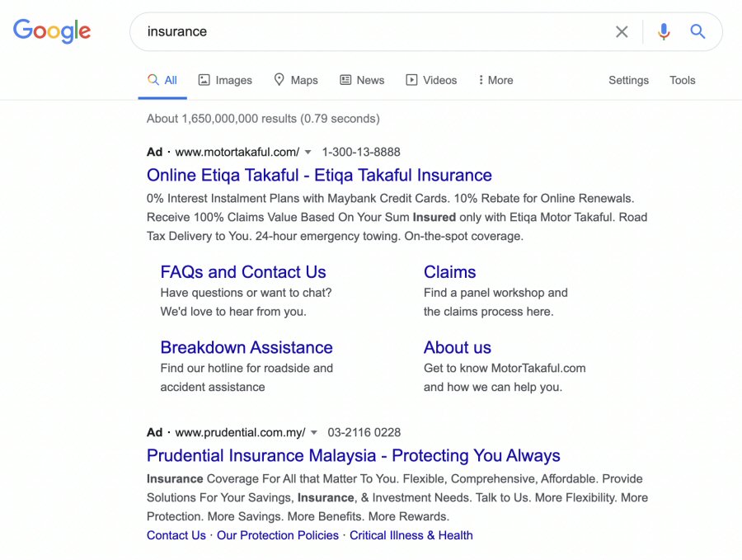Switch to the Maps tab
Screen dimensions: 742x560
pyautogui.click(x=296, y=80)
